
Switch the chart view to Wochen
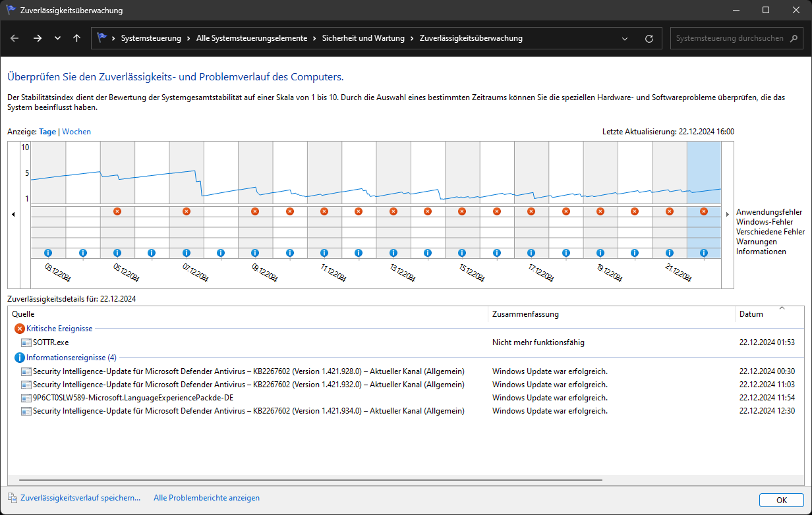click(x=76, y=132)
